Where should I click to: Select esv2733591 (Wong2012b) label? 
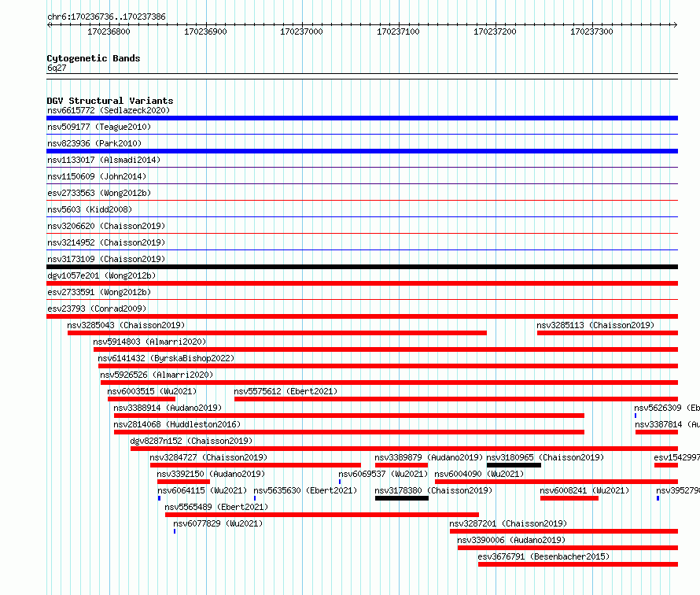pyautogui.click(x=99, y=292)
